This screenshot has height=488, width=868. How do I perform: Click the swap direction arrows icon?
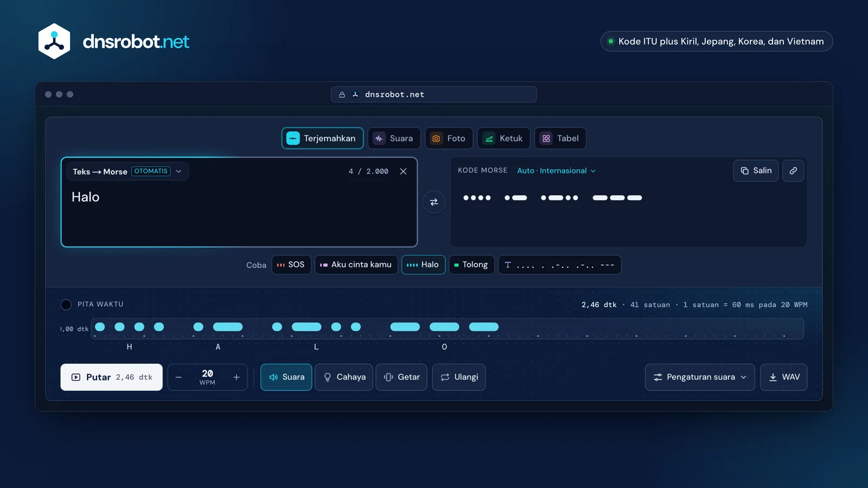[434, 202]
